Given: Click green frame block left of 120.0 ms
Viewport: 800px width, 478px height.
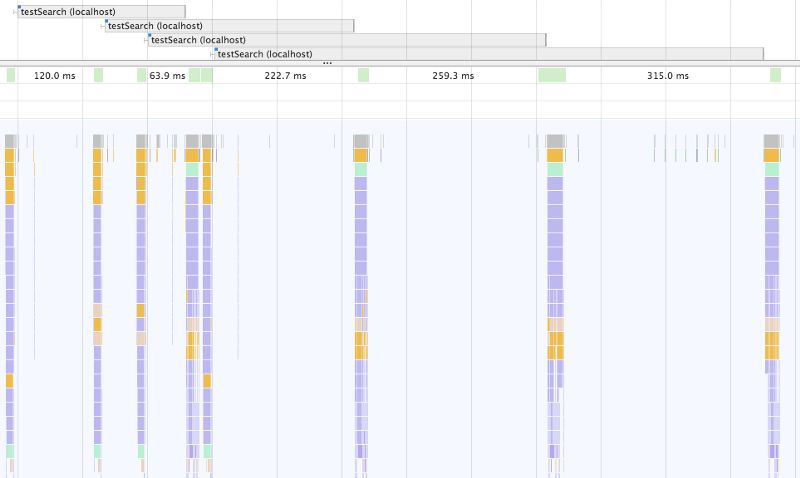Looking at the screenshot, I should tap(10, 75).
